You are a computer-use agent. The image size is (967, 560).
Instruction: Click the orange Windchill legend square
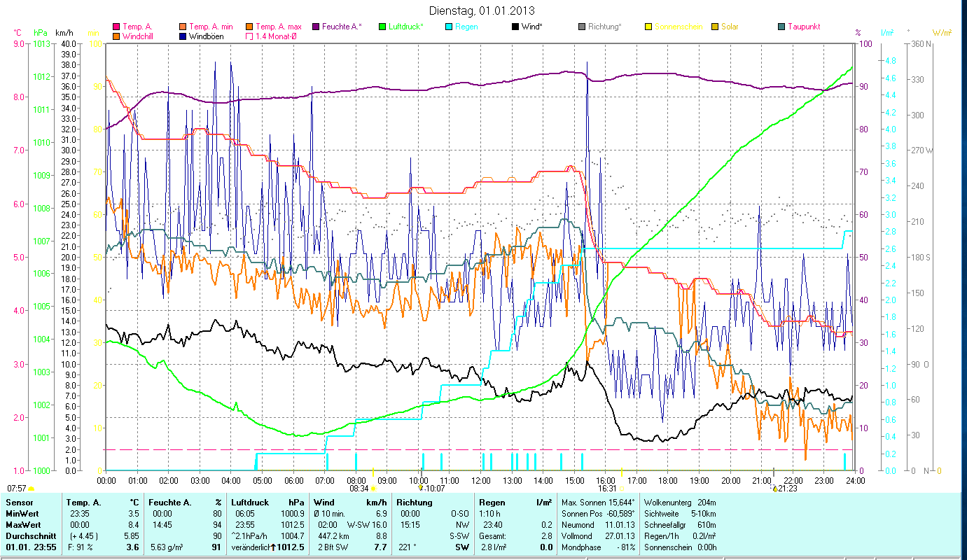(116, 36)
